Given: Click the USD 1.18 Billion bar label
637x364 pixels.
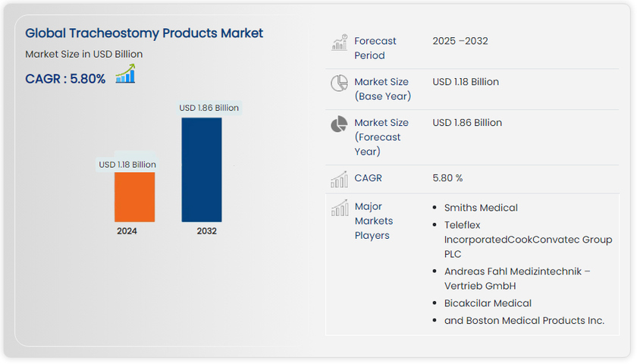Looking at the screenshot, I should (x=127, y=165).
